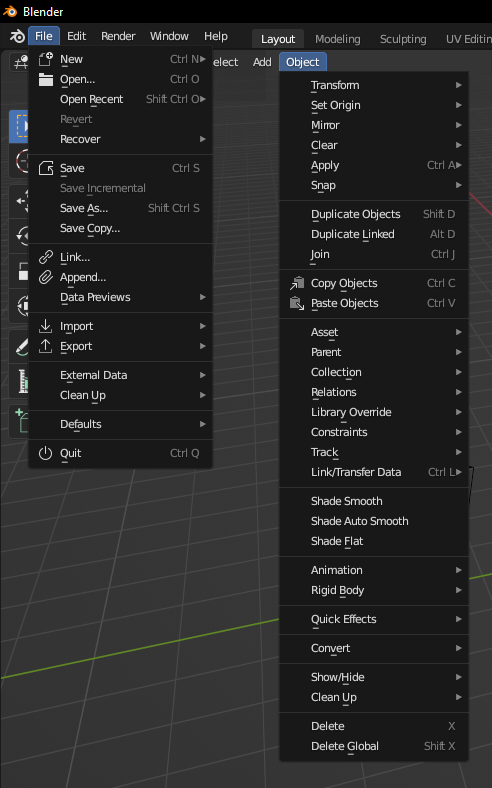Choose Shade Smooth

(374, 501)
